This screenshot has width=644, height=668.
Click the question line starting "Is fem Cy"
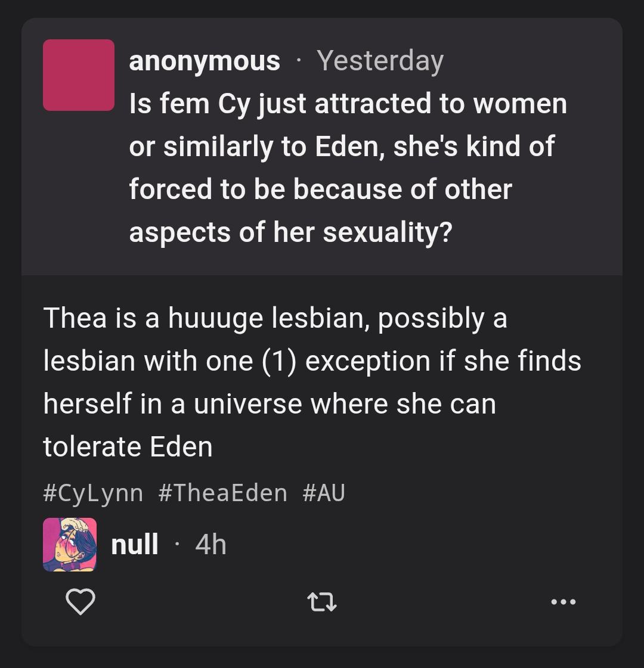[348, 104]
